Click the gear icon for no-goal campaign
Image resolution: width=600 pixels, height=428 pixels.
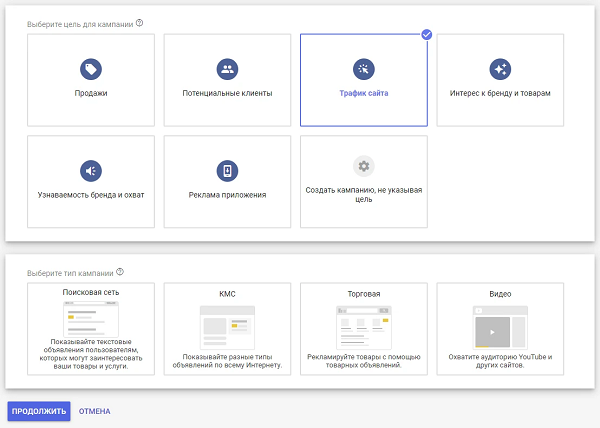(364, 166)
